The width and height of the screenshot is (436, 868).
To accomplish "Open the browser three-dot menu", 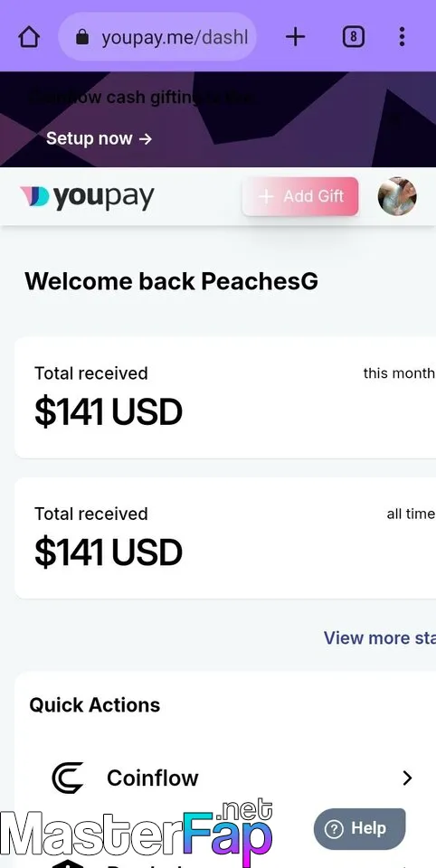I will 403,37.
